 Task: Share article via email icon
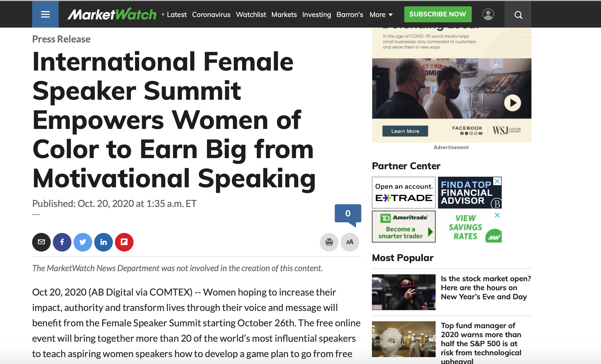41,242
